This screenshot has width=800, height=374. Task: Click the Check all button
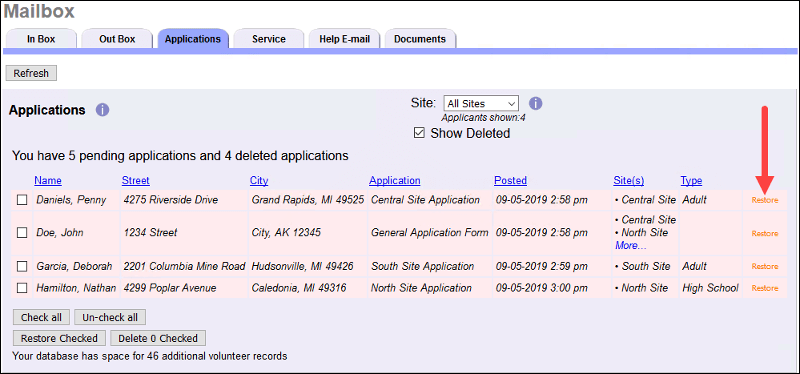click(41, 317)
